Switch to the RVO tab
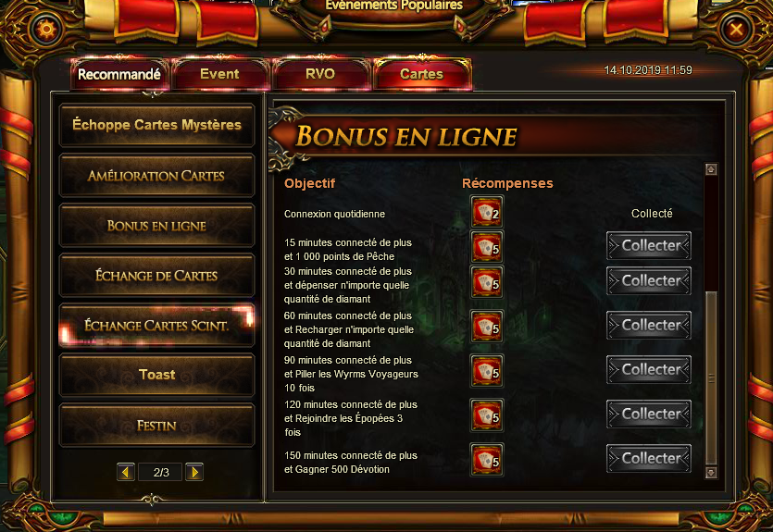773x532 pixels. (x=320, y=74)
